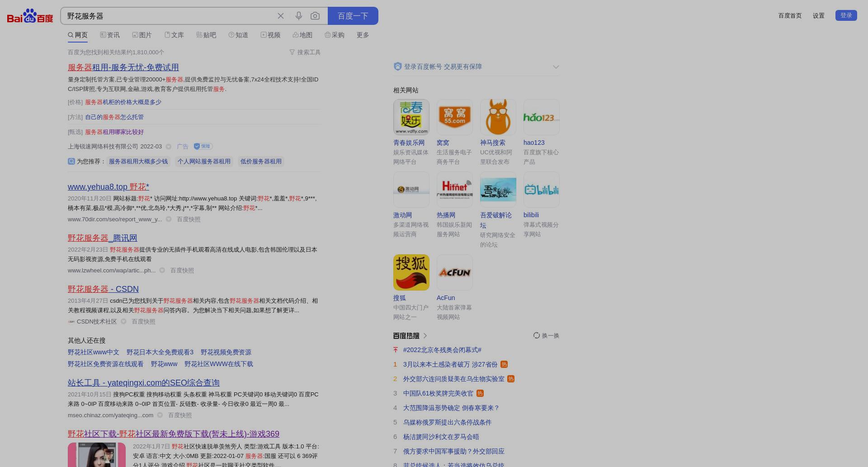Open 窝窝 55.com site icon
868x467 pixels.
click(455, 117)
